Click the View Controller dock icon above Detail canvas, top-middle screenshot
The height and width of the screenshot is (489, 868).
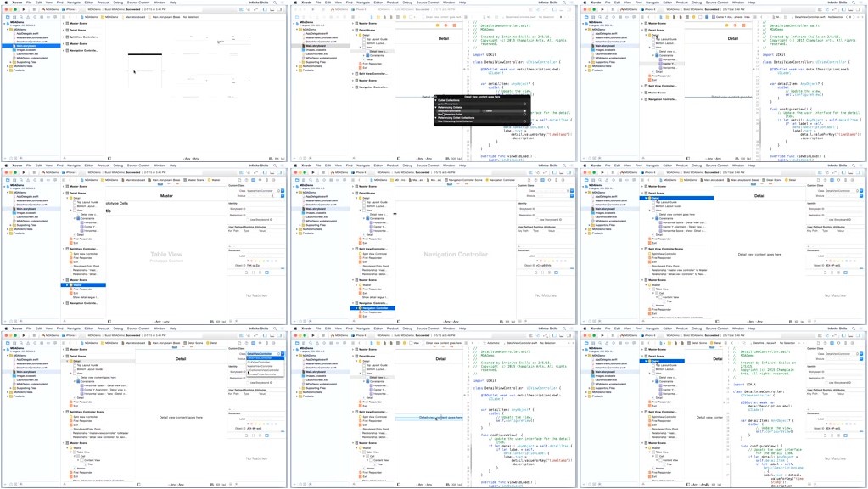[437, 25]
